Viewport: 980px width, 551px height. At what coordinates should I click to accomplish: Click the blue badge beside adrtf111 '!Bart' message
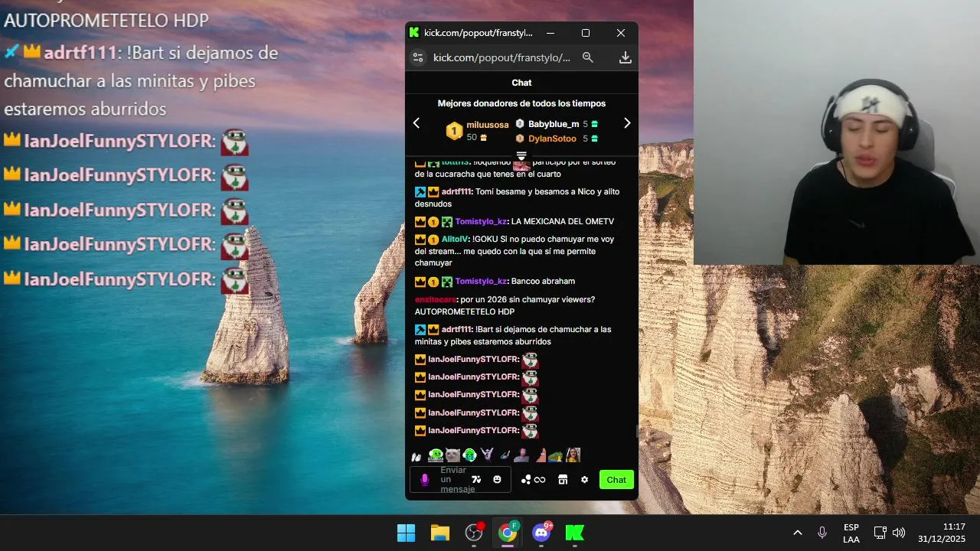pos(420,330)
